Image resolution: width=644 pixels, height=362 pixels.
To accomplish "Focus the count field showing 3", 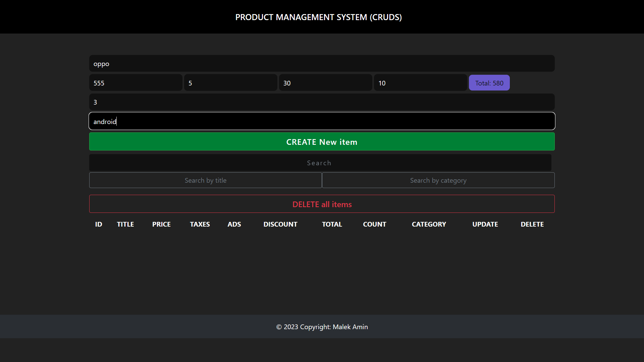I will click(322, 102).
